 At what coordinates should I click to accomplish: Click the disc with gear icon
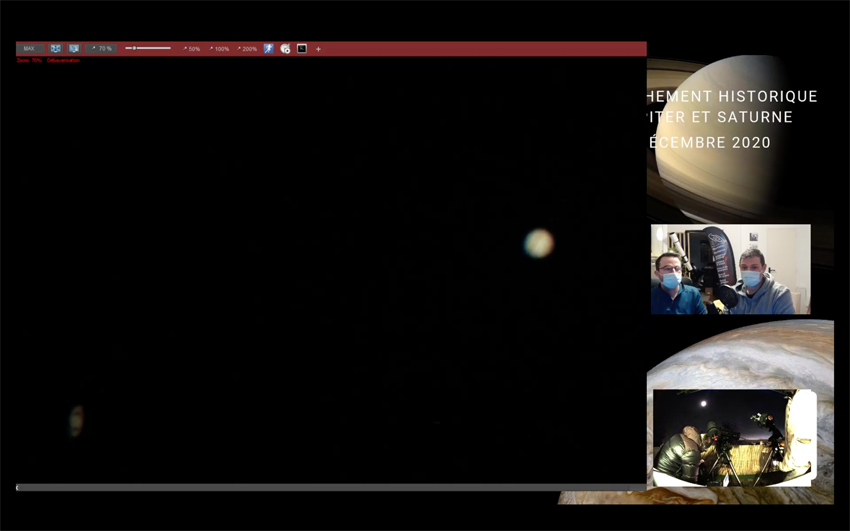(x=285, y=49)
